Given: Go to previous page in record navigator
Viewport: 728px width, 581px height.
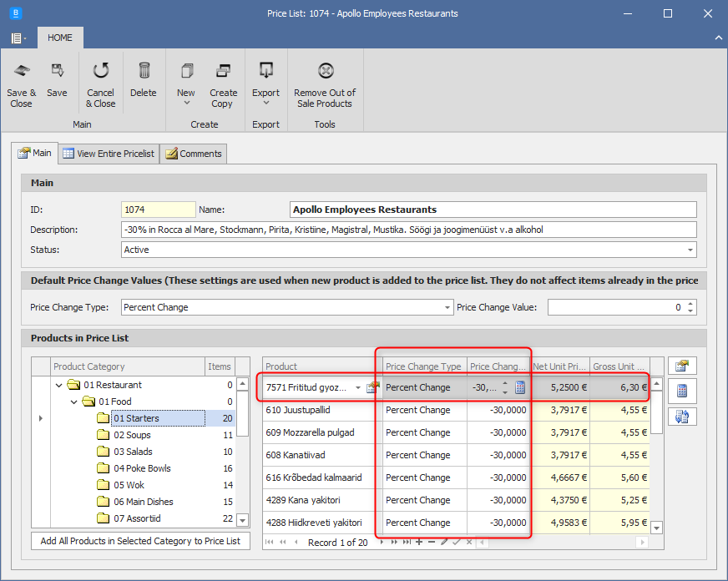Looking at the screenshot, I should (x=283, y=542).
